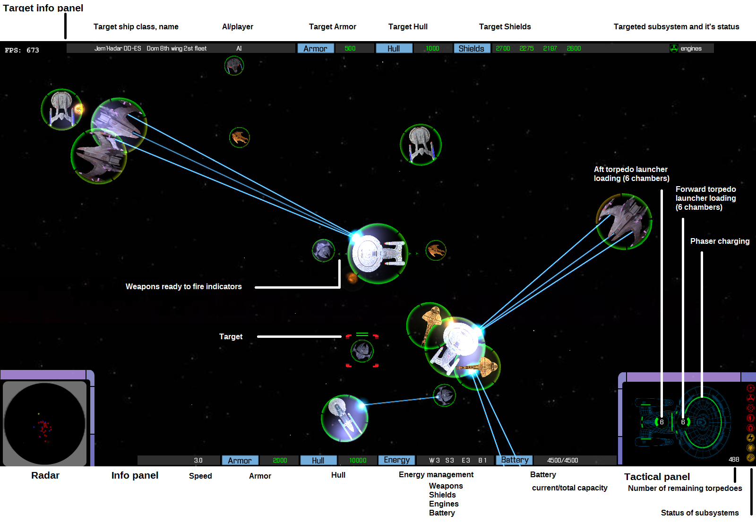Click the red starburst subsystem status icon
Image resolution: width=756 pixels, height=532 pixels.
pyautogui.click(x=750, y=388)
